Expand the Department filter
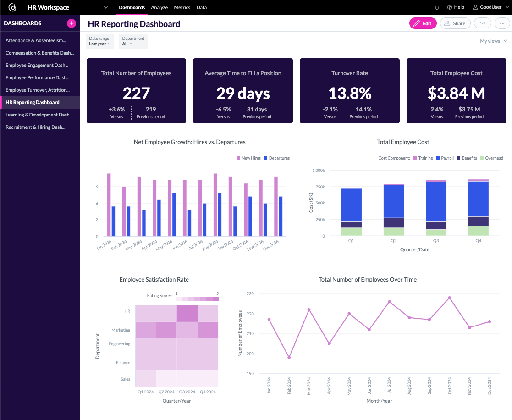Viewport: 512px width, 420px height. click(133, 41)
